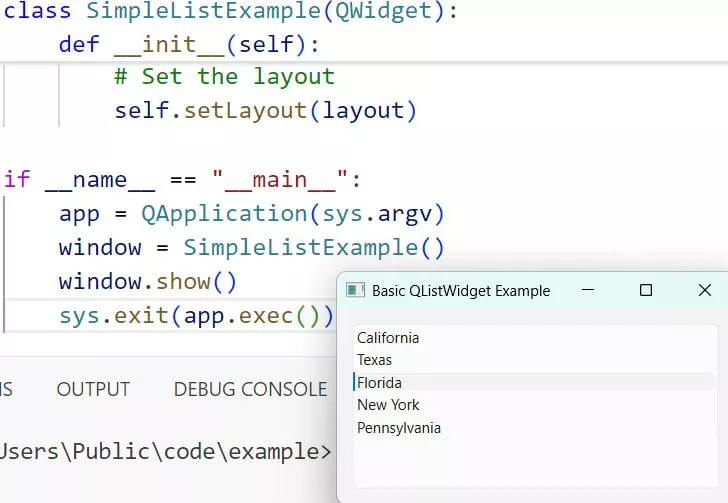Viewport: 728px width, 503px height.
Task: Pick New York in the list
Action: pos(388,405)
